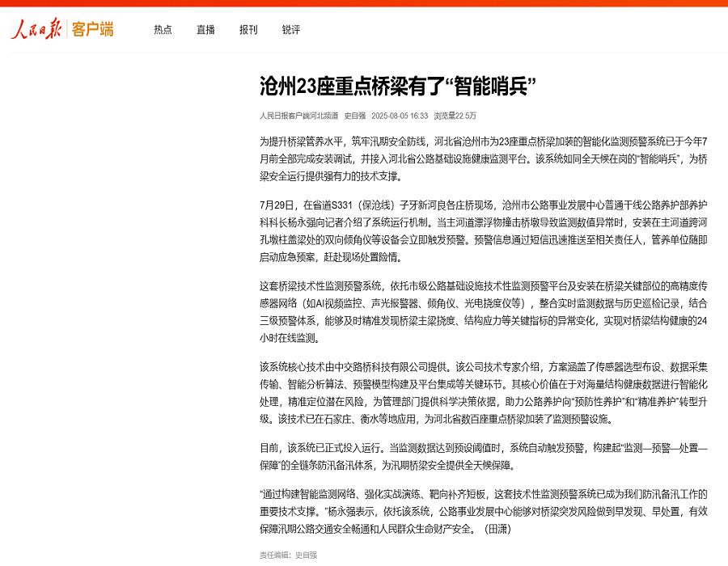
Task: Click paragraph starting 目前，该系统已正式投入运行
Action: pyautogui.click(x=484, y=457)
